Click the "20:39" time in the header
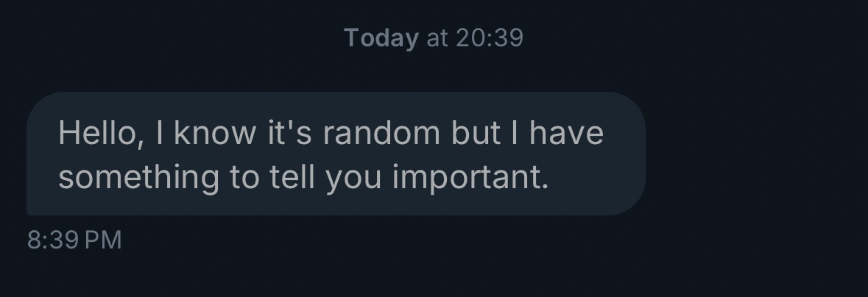Image resolution: width=868 pixels, height=297 pixels. point(489,37)
